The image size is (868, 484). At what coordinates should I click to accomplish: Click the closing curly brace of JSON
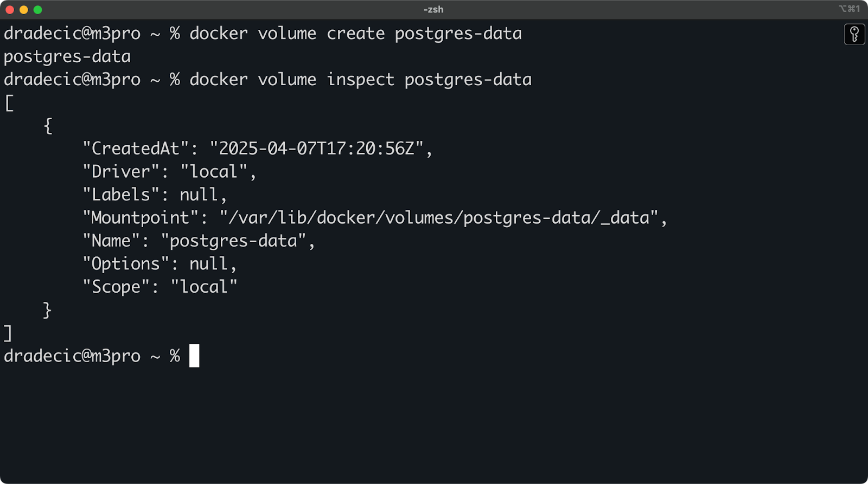pyautogui.click(x=47, y=310)
